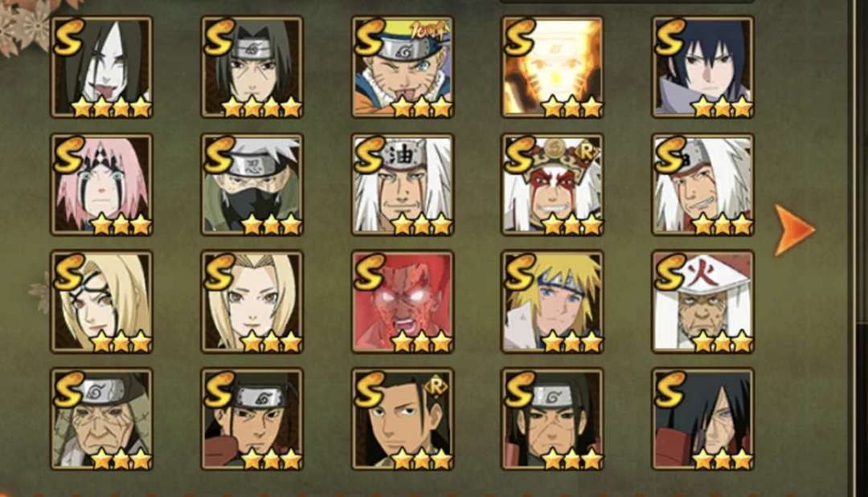Image resolution: width=868 pixels, height=497 pixels.
Task: Select Sage Mode Jiraiya with R badge
Action: point(552,184)
